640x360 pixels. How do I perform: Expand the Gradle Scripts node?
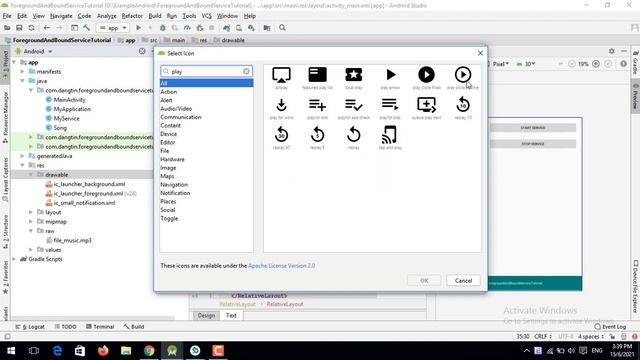[x=14, y=259]
